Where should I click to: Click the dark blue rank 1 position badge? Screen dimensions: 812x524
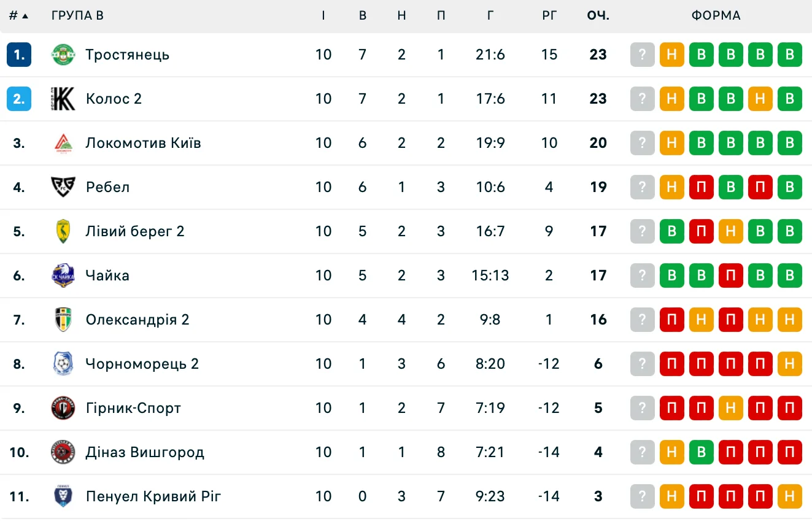(19, 55)
